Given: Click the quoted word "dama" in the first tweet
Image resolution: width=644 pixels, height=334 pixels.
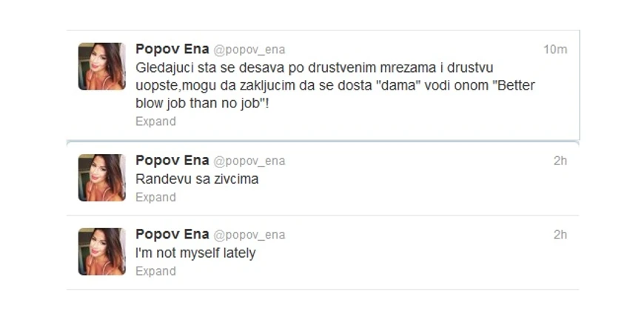Looking at the screenshot, I should click(396, 86).
